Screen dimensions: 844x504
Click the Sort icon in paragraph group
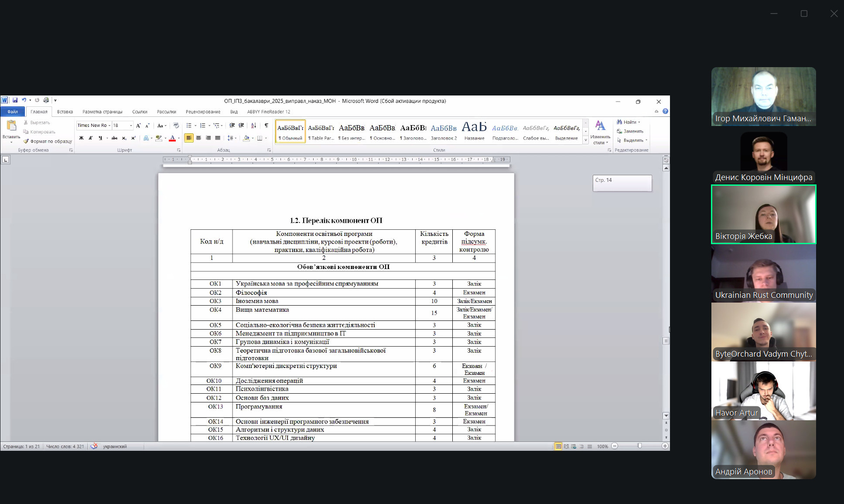[x=253, y=126]
